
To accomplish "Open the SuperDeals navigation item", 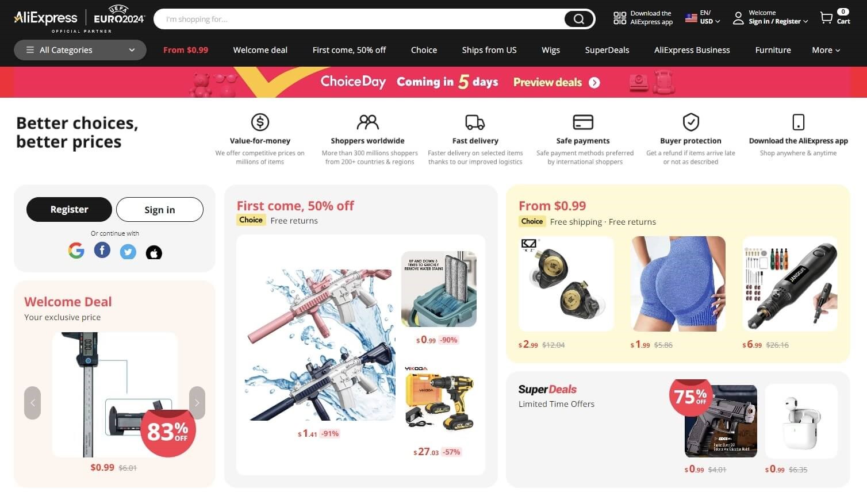I will tap(607, 50).
